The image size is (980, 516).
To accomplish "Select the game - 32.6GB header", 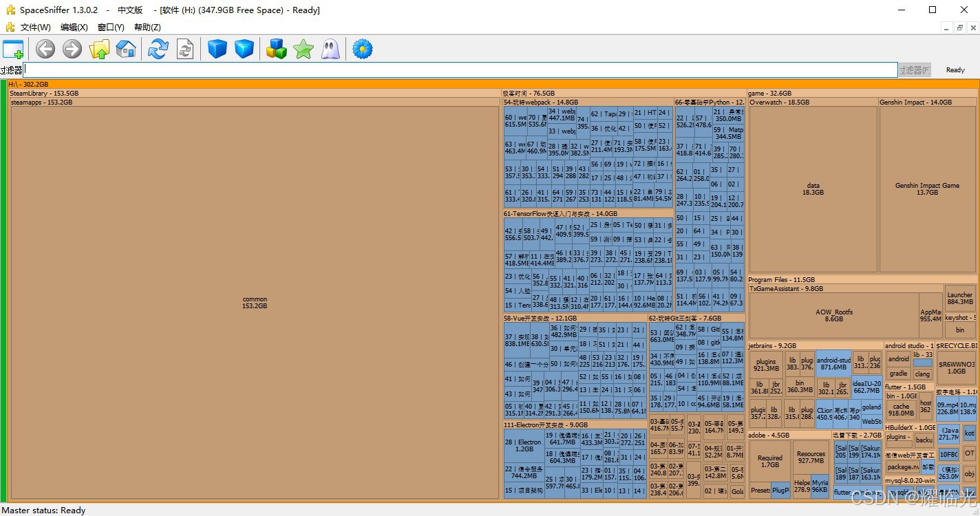I will pyautogui.click(x=862, y=93).
